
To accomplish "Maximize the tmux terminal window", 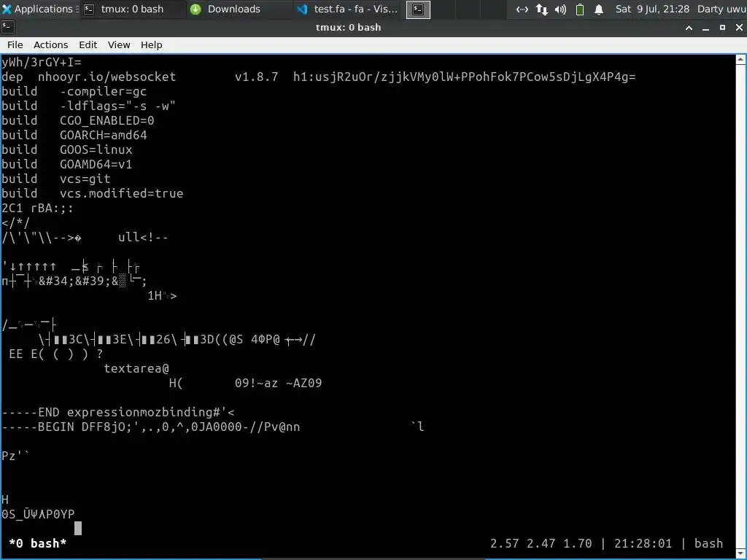I will (722, 28).
